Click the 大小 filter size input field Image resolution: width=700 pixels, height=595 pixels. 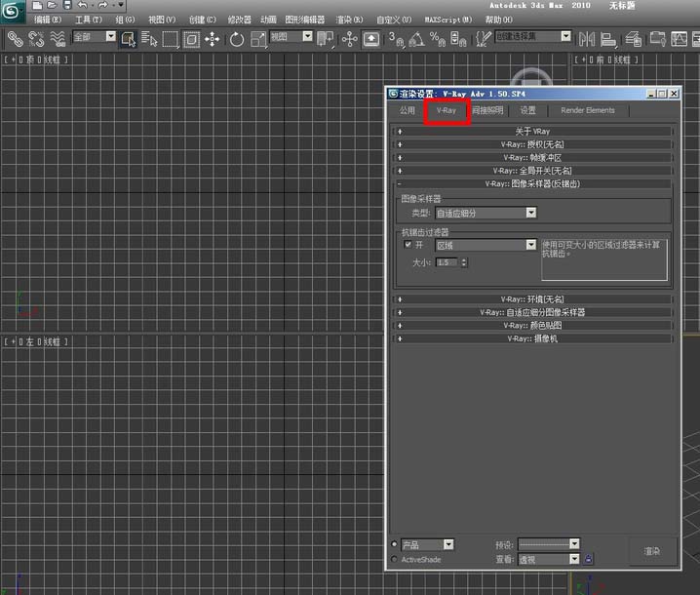(447, 262)
